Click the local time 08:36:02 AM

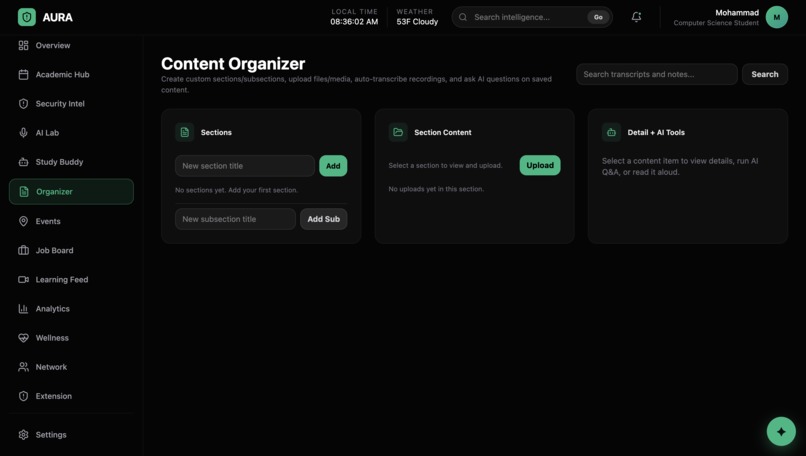[354, 22]
